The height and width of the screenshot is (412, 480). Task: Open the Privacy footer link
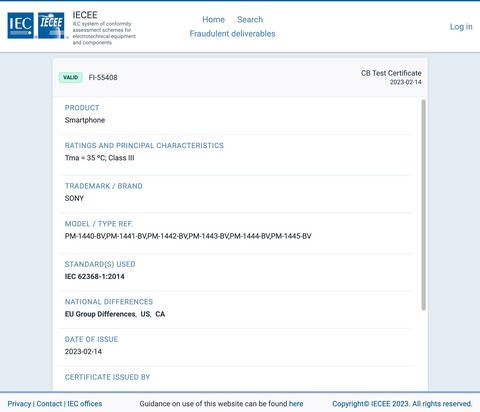tap(19, 404)
